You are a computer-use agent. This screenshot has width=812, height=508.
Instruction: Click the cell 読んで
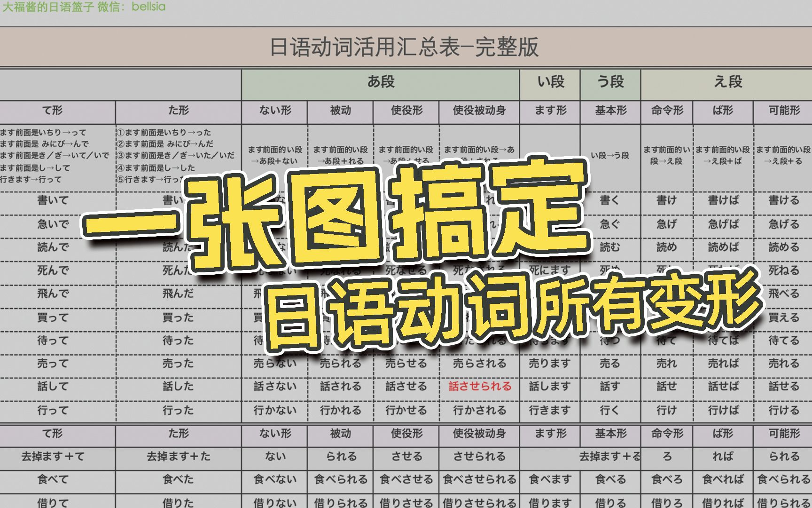click(x=53, y=247)
